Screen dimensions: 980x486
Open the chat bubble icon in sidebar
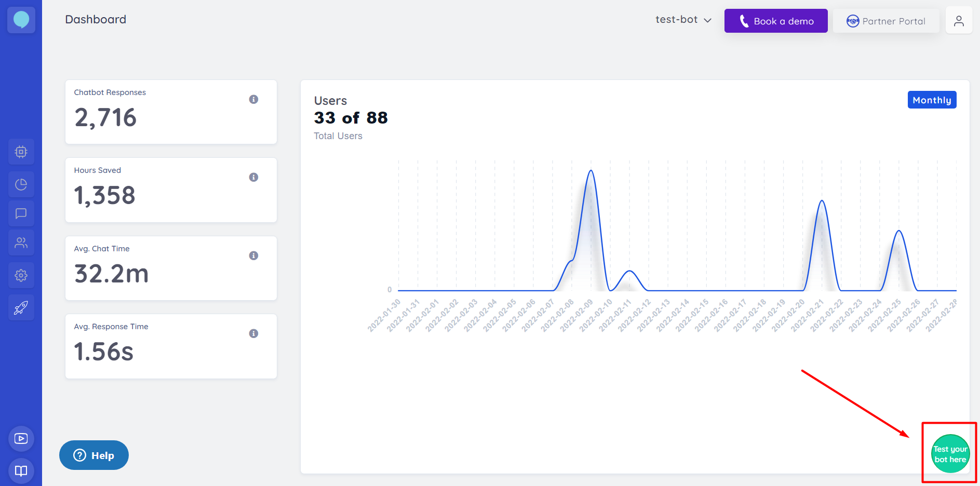(x=21, y=213)
